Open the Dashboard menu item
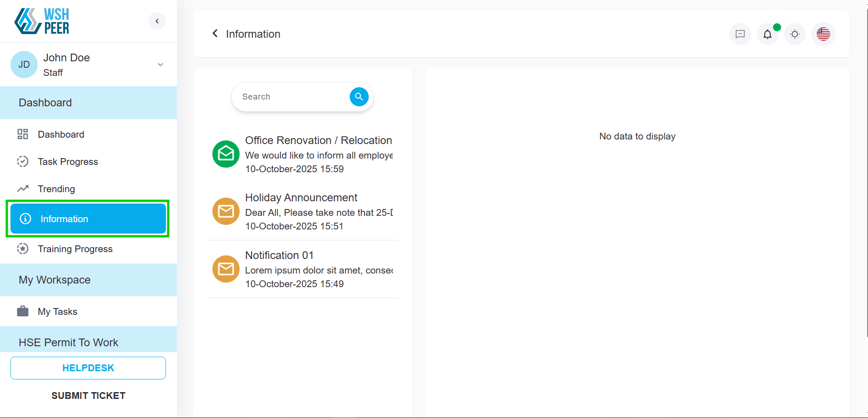This screenshot has width=868, height=418. pos(61,134)
